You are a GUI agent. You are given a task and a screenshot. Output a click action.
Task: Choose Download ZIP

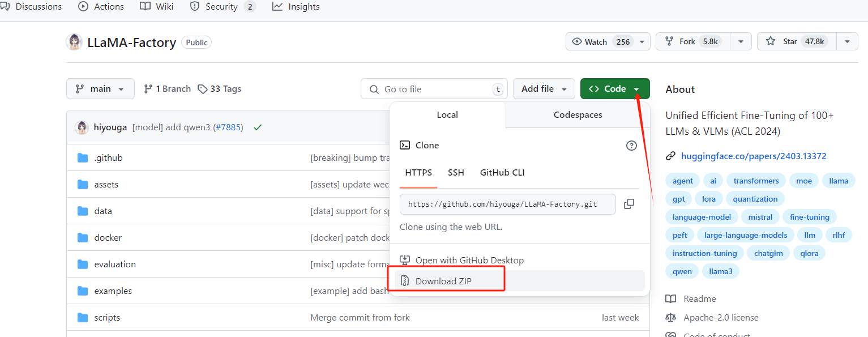pos(519,281)
